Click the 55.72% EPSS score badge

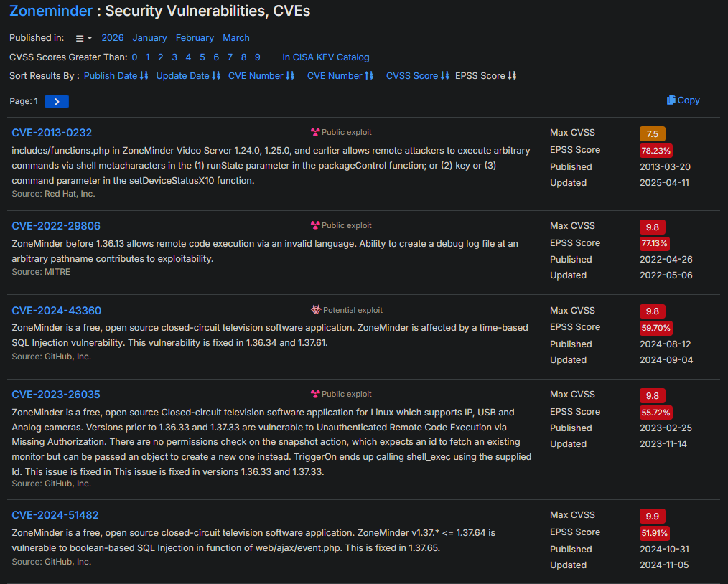655,413
